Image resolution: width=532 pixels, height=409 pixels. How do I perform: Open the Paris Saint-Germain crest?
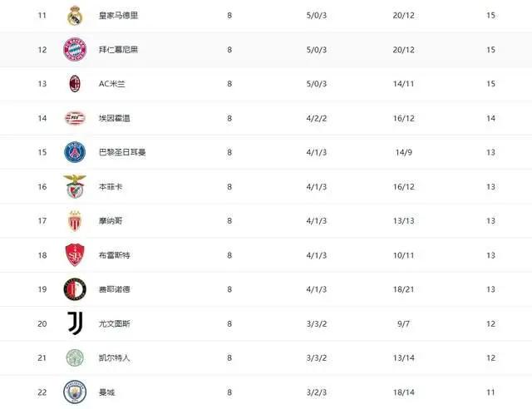click(75, 152)
